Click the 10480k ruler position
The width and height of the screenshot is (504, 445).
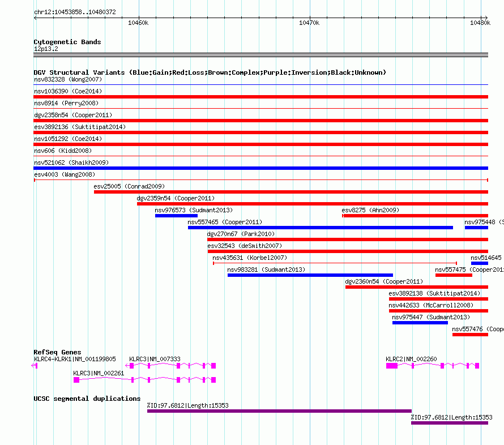[480, 23]
